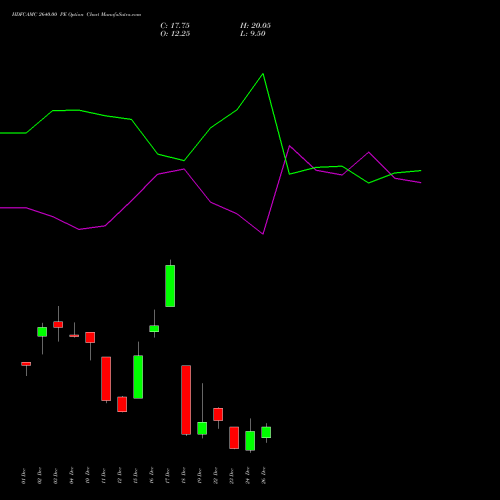This screenshot has width=500, height=500.
Task: Select the red candle above 12 Dec
Action: point(122,404)
